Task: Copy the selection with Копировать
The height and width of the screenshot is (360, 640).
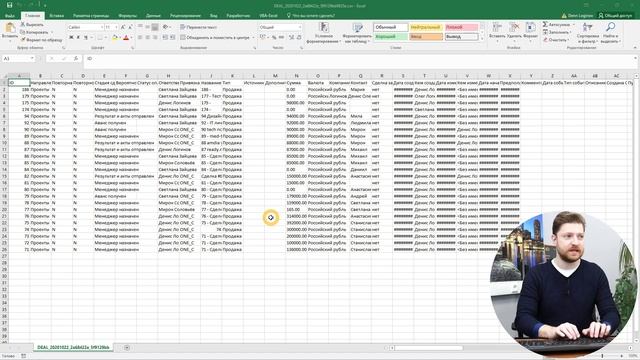Action: 34,32
